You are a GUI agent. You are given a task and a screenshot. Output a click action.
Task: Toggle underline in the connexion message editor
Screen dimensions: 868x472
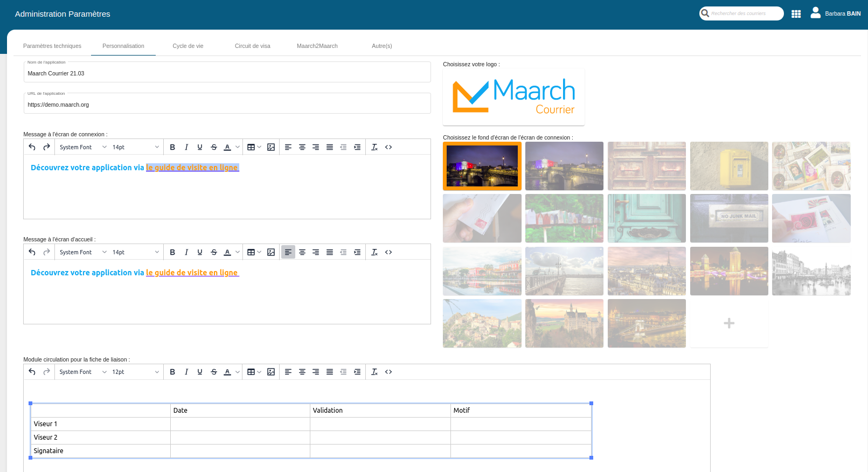pyautogui.click(x=200, y=147)
